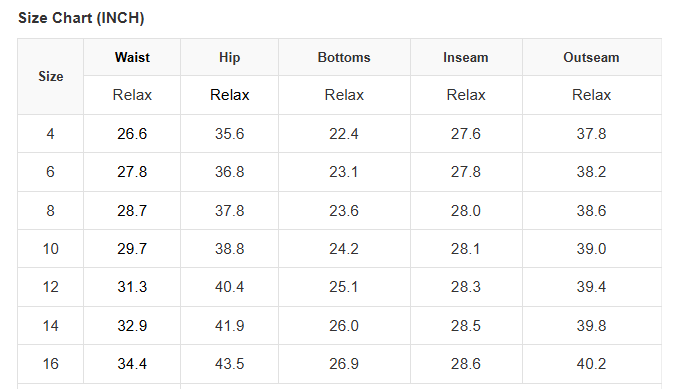Click bottoms value 26.9 in last row
The image size is (673, 389).
point(344,364)
